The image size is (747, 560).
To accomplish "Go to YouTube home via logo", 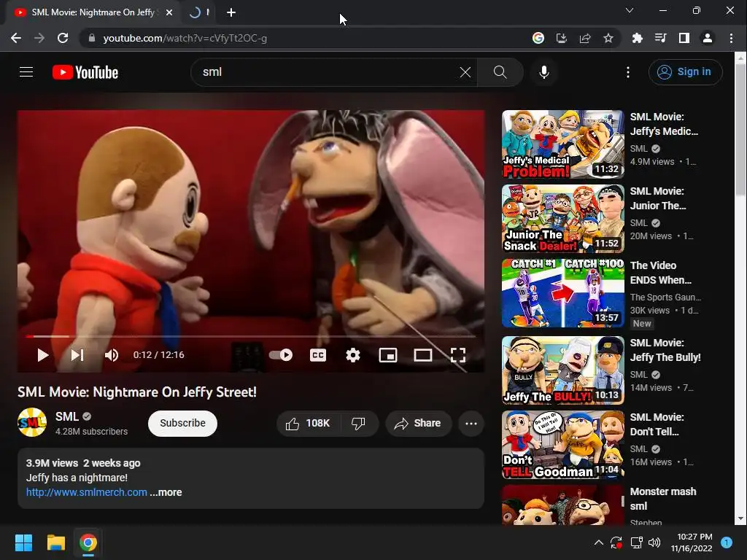I will tap(85, 72).
